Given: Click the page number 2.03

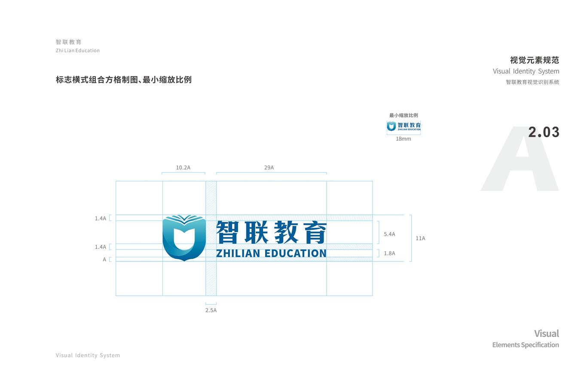Looking at the screenshot, I should tap(544, 132).
